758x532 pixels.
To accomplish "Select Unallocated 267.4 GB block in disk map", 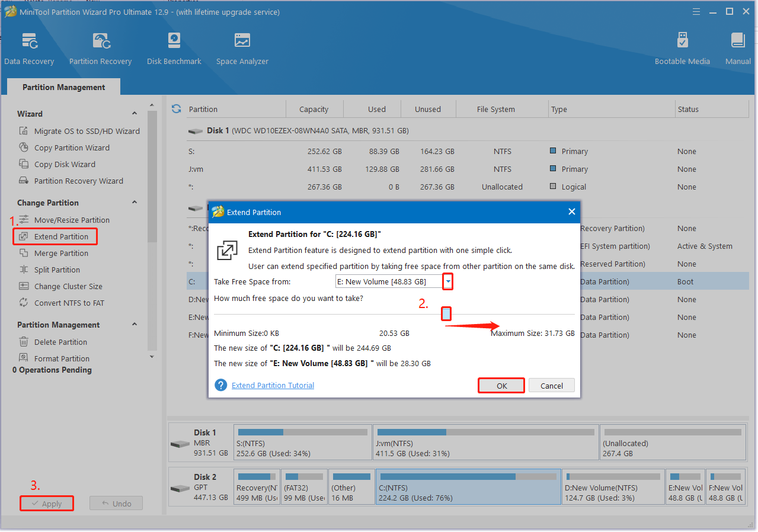I will 672,442.
